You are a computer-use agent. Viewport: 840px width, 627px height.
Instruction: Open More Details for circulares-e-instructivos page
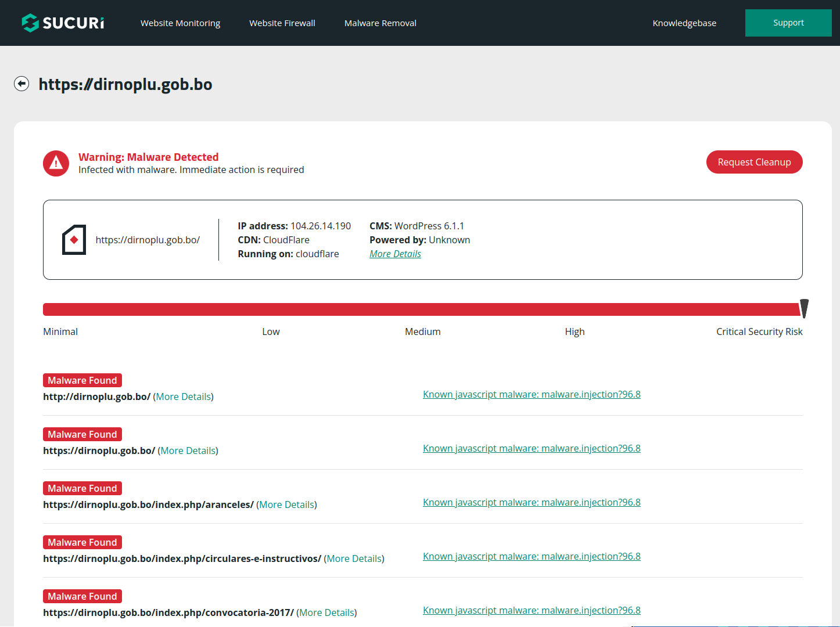point(354,558)
